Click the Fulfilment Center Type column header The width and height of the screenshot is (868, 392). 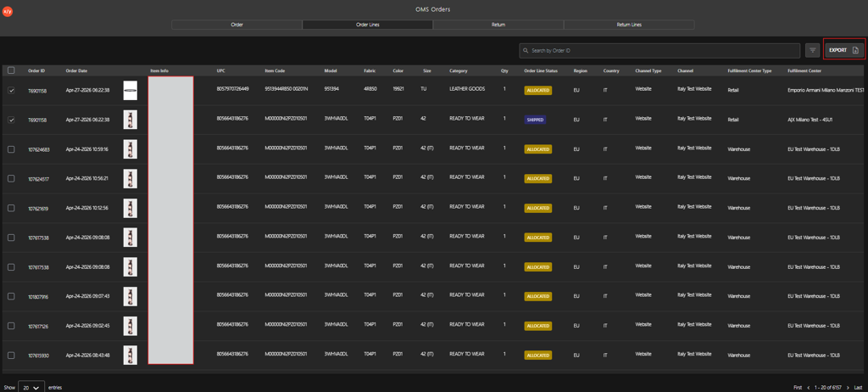click(749, 71)
